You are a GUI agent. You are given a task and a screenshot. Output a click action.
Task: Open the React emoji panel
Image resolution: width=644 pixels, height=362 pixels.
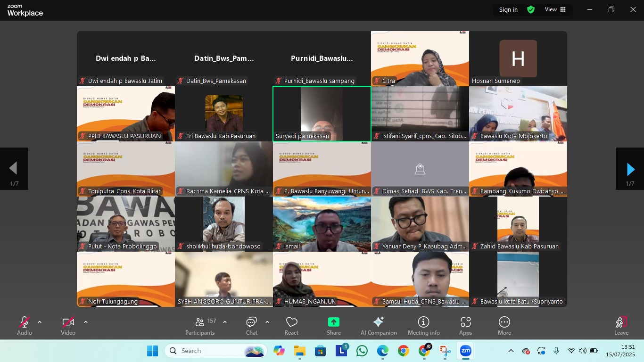pos(291,325)
